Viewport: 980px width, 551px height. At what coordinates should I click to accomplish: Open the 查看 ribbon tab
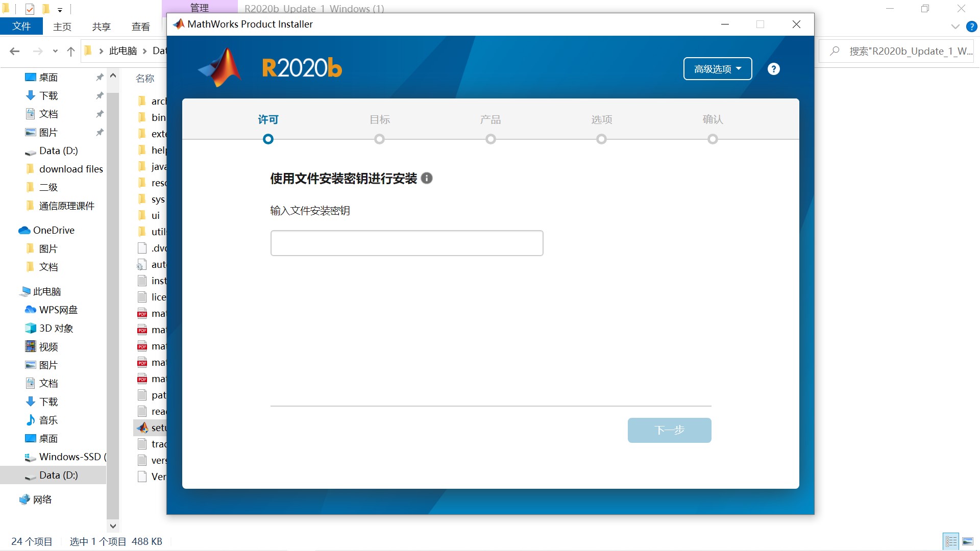(140, 27)
